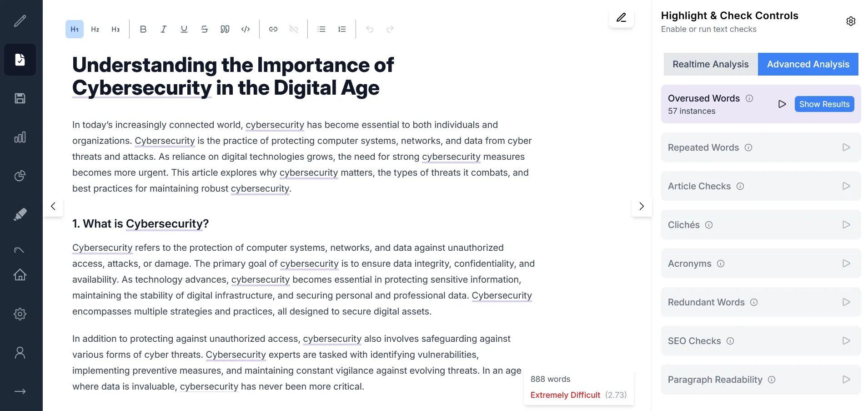Toggle bold formatting in the toolbar
This screenshot has height=411, width=868.
coord(143,29)
